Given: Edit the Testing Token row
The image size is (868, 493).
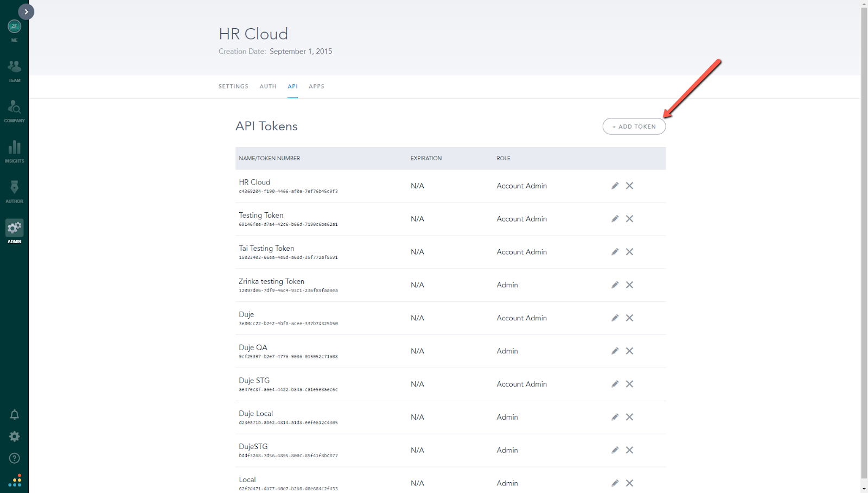Looking at the screenshot, I should click(x=615, y=219).
